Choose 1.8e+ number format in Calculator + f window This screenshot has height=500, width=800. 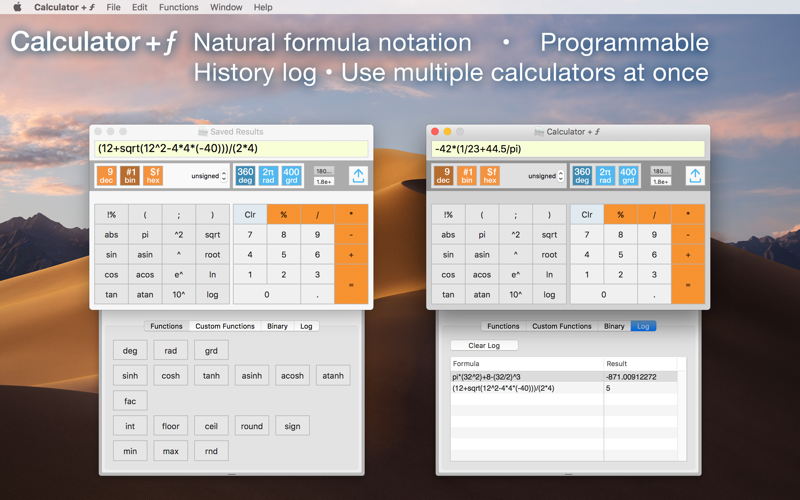click(x=661, y=182)
